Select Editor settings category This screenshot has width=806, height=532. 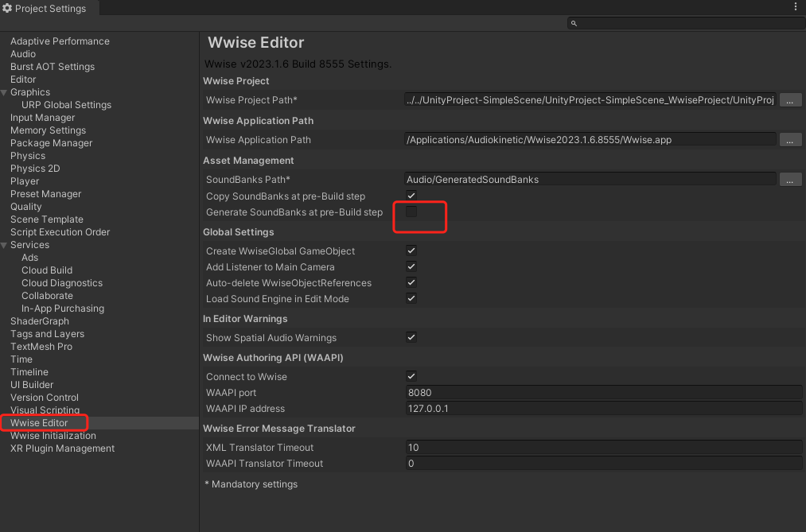(x=23, y=80)
